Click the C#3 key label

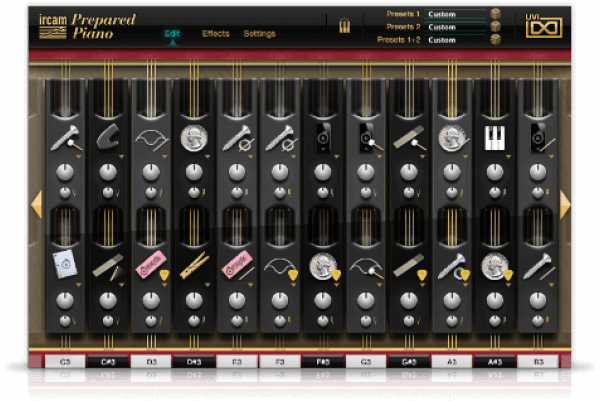pyautogui.click(x=108, y=362)
